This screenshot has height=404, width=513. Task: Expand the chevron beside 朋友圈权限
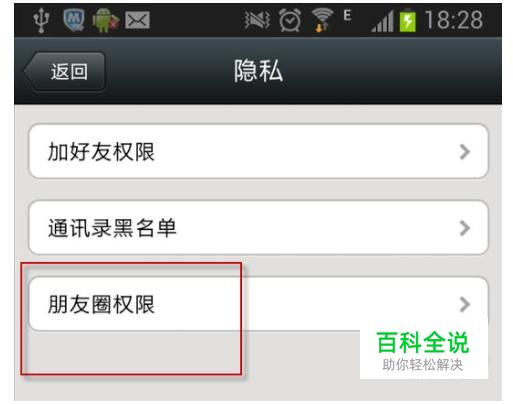[465, 304]
